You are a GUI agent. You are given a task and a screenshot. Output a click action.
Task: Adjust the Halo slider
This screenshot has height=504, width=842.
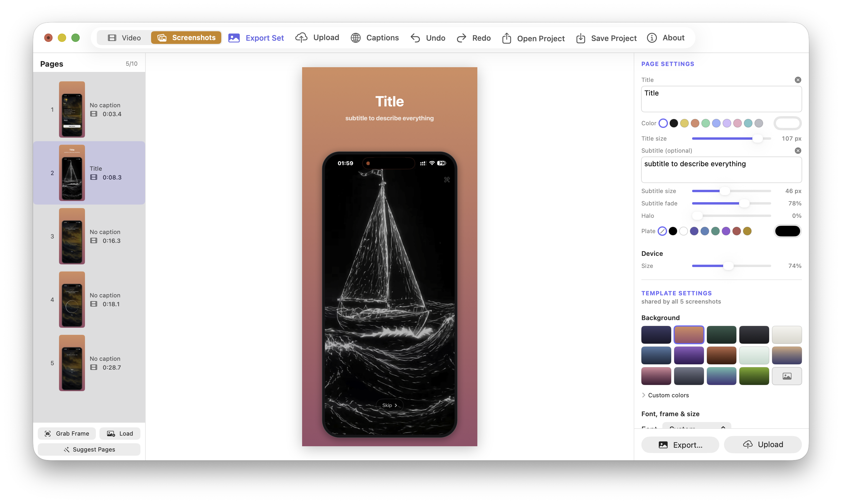731,216
